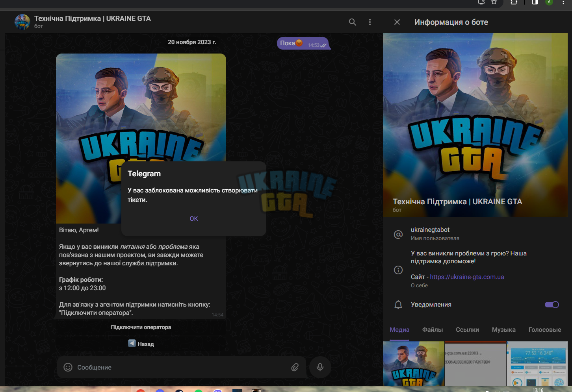Click the 'Вітаю, Артем!' greeting text
Viewport: 572px width, 392px height.
pos(79,230)
